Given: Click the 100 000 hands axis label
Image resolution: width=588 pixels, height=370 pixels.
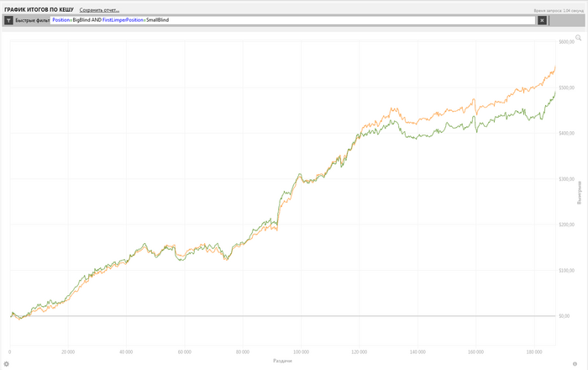Looking at the screenshot, I should (301, 352).
